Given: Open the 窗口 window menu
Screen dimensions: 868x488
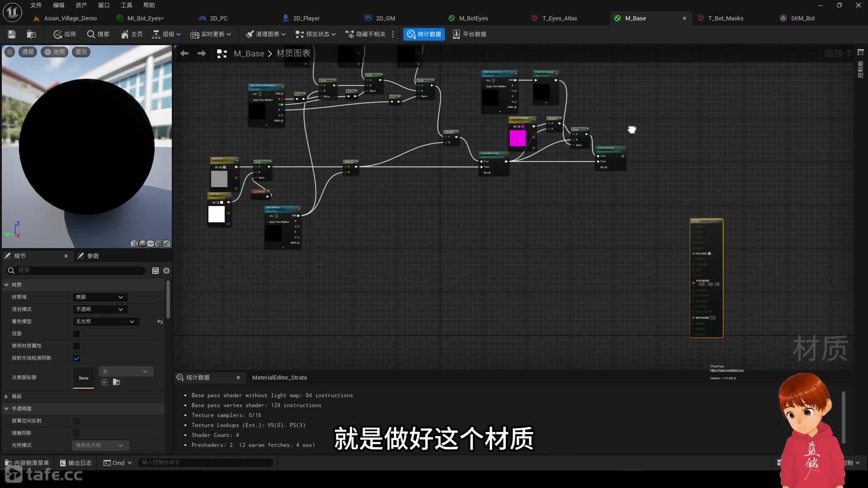Looking at the screenshot, I should pyautogui.click(x=104, y=5).
